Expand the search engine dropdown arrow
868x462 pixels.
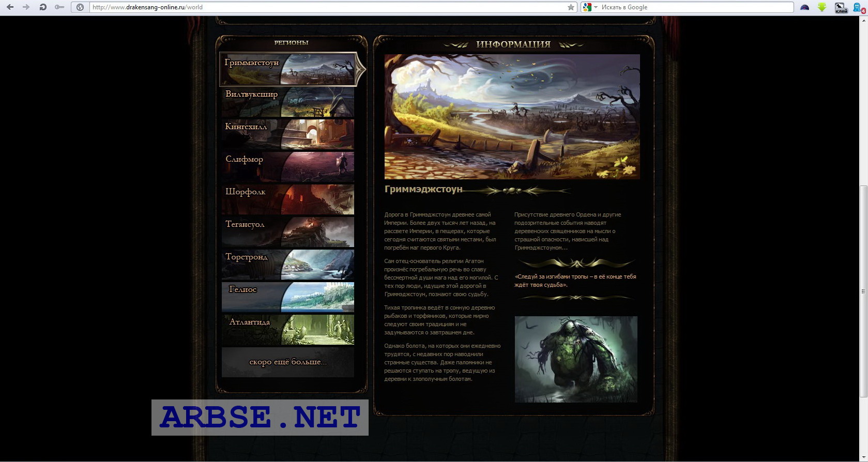(596, 7)
